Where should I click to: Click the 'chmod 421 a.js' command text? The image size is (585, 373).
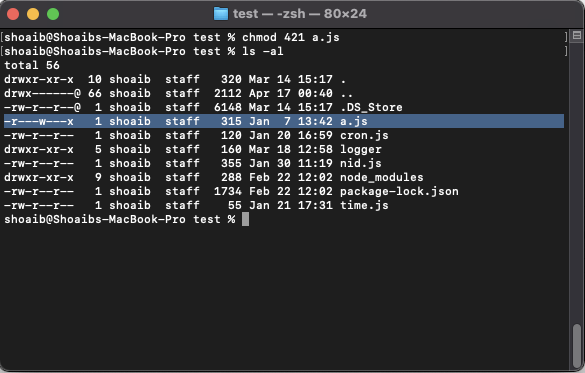tap(291, 37)
